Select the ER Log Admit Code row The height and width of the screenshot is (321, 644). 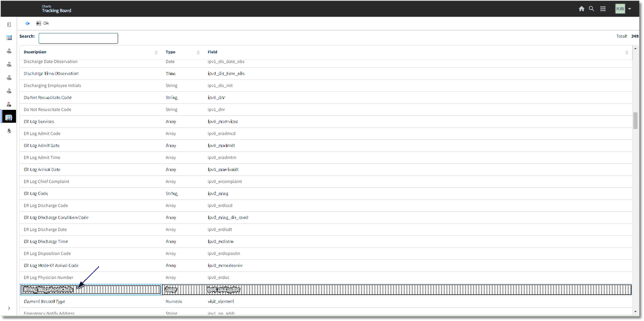tap(326, 134)
